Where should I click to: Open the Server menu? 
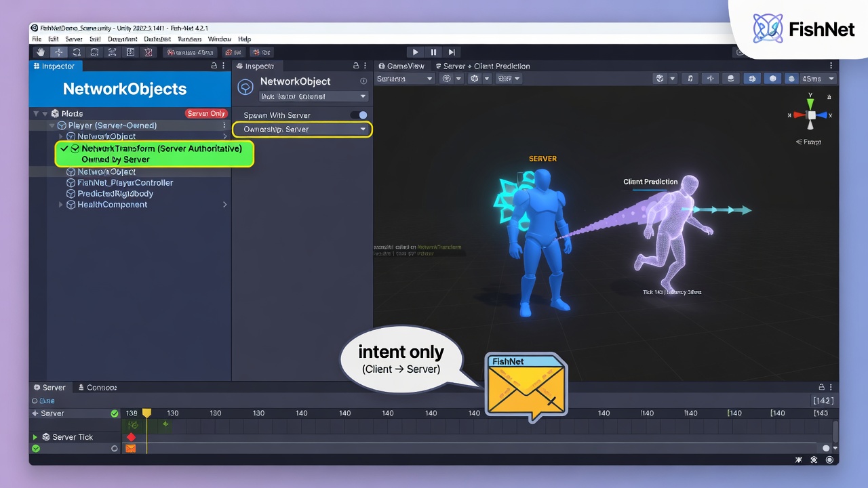(x=74, y=39)
